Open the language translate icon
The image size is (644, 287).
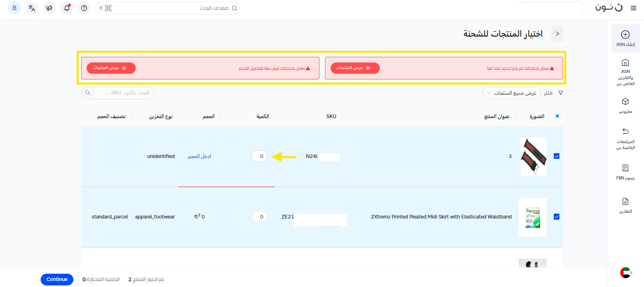pos(32,8)
